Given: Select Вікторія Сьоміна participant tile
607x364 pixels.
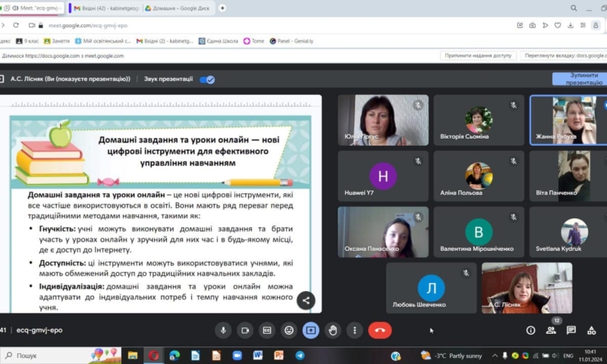Looking at the screenshot, I should click(x=479, y=121).
